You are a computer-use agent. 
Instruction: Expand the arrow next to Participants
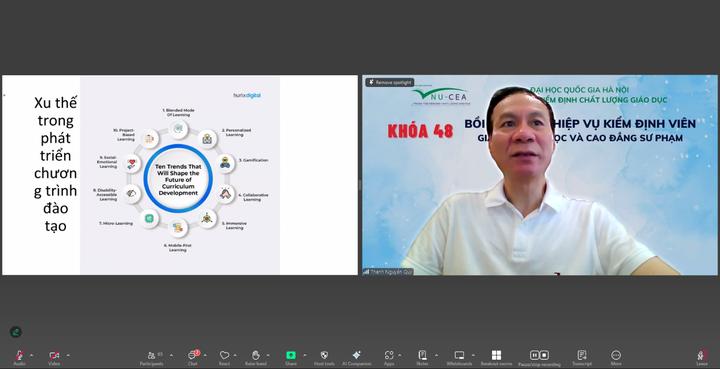171,355
